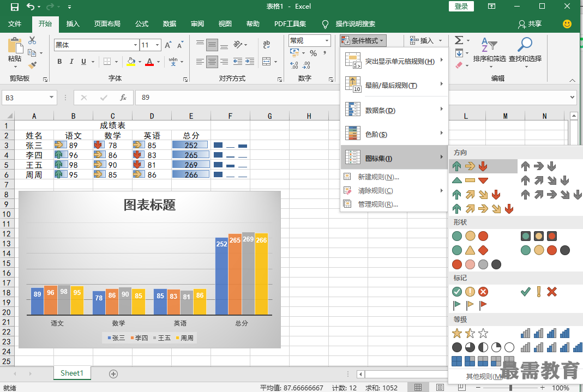Open the 数据条 submenu
The width and height of the screenshot is (583, 392).
394,110
